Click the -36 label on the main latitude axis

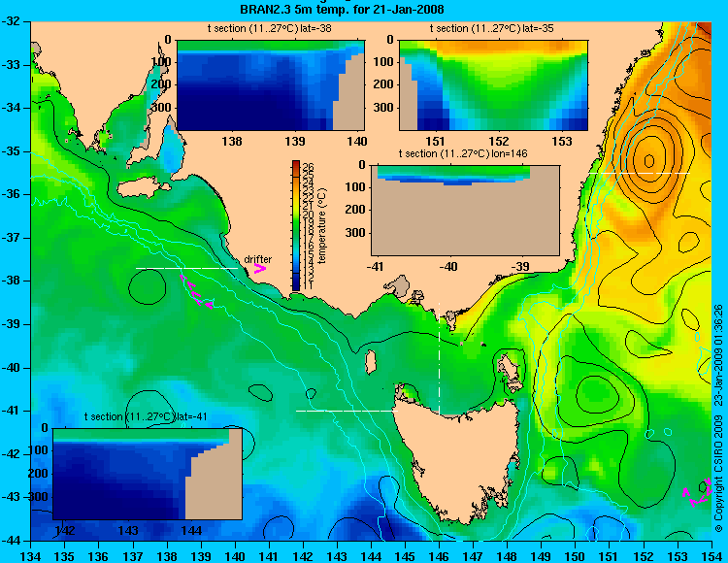13,194
